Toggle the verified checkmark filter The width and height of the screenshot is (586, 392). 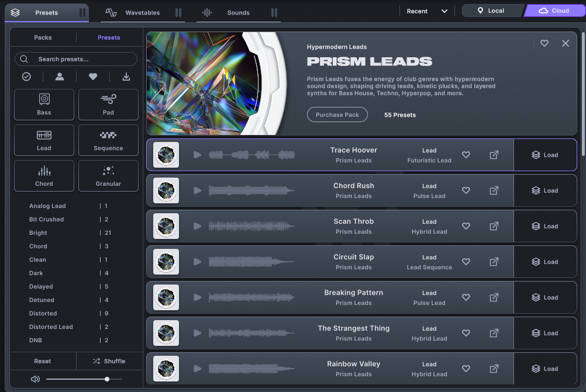[26, 77]
